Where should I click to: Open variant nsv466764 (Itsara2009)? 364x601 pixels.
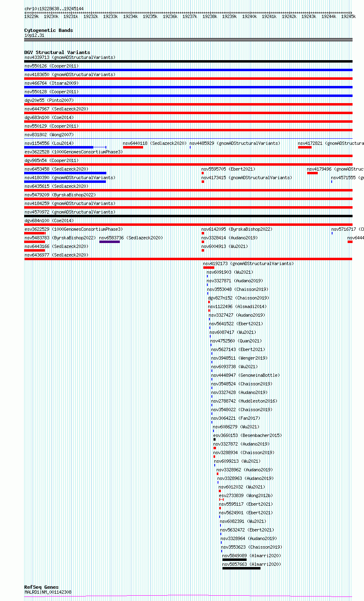point(52,83)
